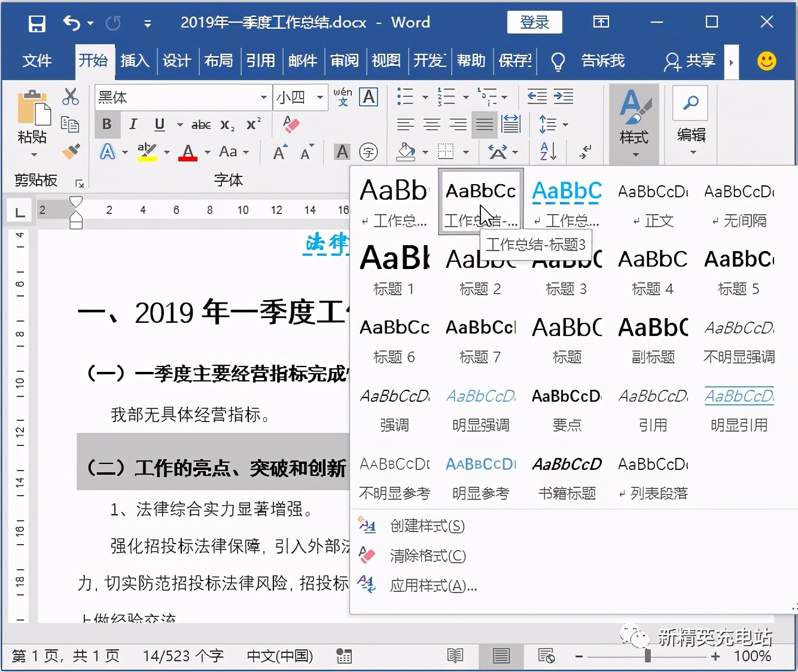This screenshot has height=672, width=798.
Task: Switch to the 布局 tab
Action: pos(218,60)
